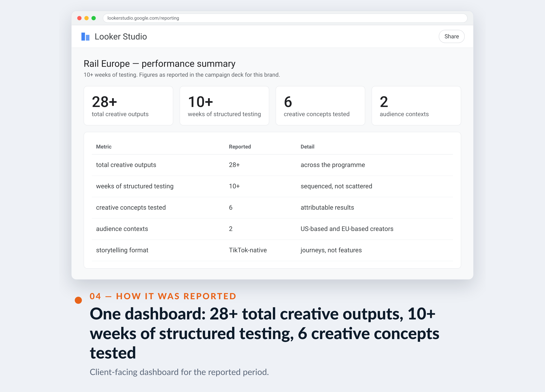Click the Share button
This screenshot has width=545, height=392.
tap(451, 36)
